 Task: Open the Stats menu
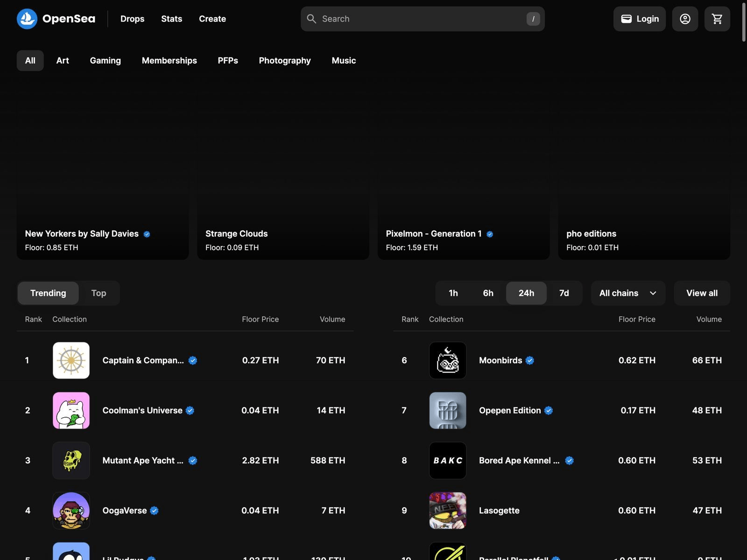172,19
